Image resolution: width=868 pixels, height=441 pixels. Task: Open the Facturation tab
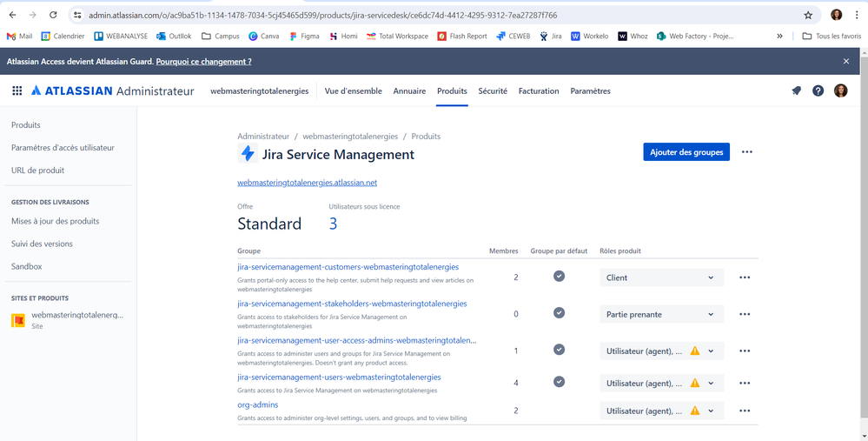point(539,90)
